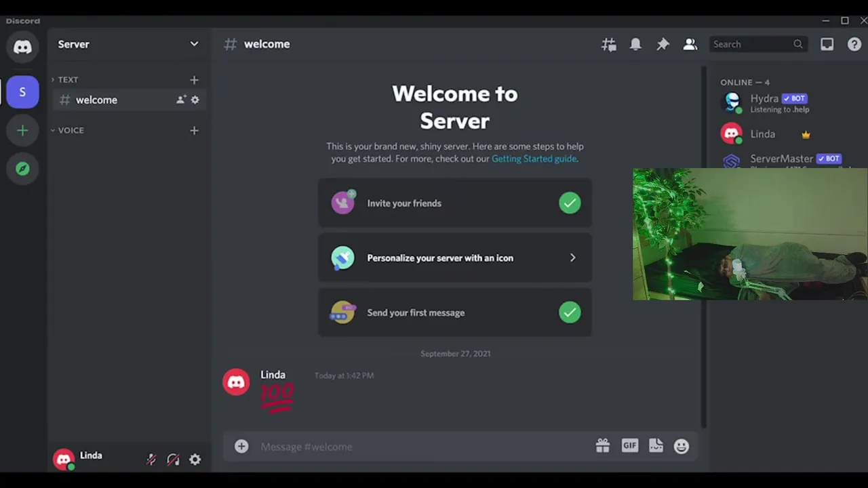Open the Getting Started guide link

pos(534,159)
